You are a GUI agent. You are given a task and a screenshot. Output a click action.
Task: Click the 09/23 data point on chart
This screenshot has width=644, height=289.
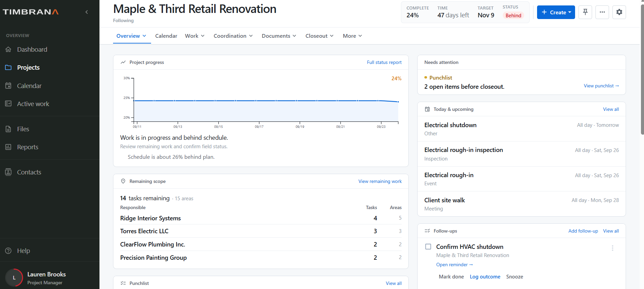coord(378,101)
